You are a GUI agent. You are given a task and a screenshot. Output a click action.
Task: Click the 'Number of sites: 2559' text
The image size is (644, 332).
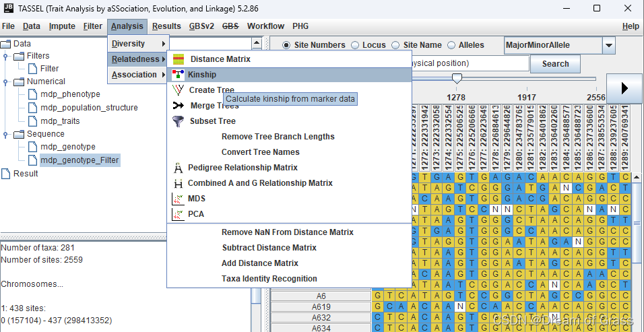coord(42,260)
